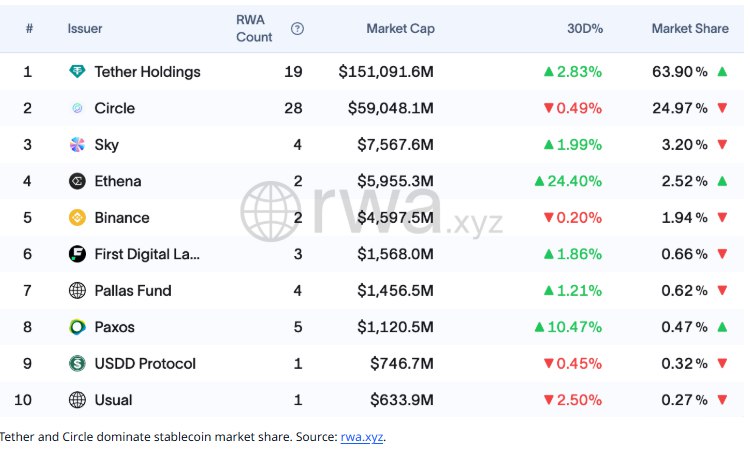Image resolution: width=750 pixels, height=456 pixels.
Task: Sort by the # rank column header
Action: 29,29
